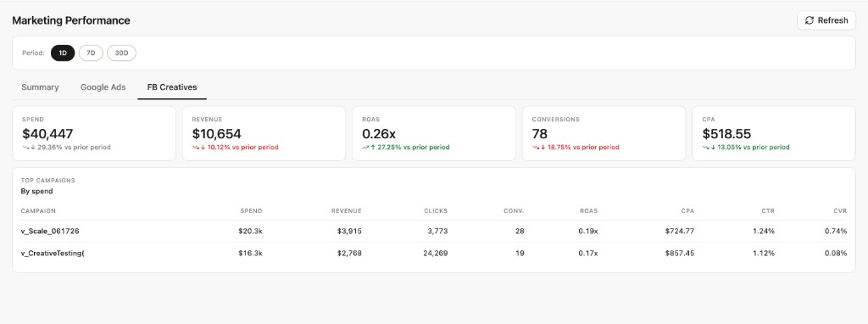Click the CTR column header
This screenshot has width=868, height=324.
[x=768, y=211]
